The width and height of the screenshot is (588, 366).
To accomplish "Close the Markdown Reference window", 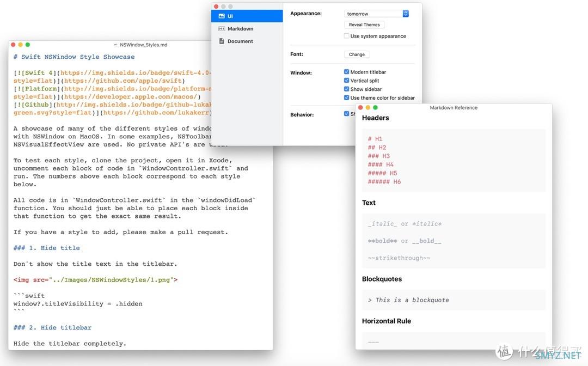I will 360,108.
